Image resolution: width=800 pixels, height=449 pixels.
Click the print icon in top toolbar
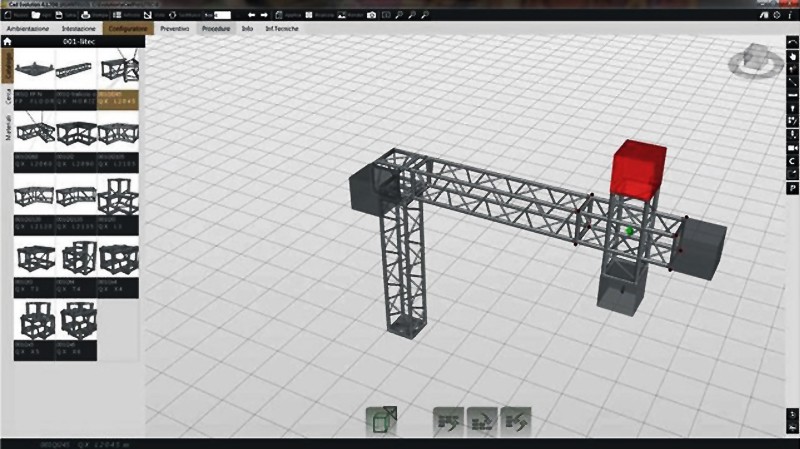point(84,15)
